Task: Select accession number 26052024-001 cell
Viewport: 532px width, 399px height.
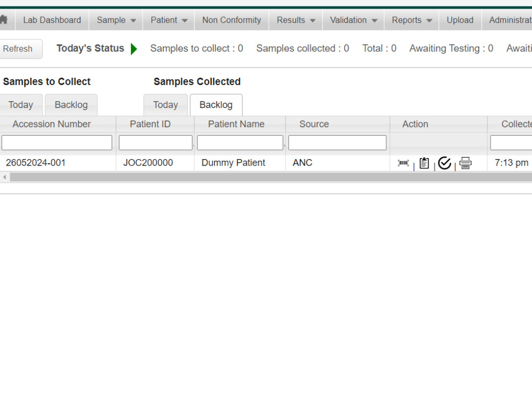Action: pyautogui.click(x=57, y=163)
